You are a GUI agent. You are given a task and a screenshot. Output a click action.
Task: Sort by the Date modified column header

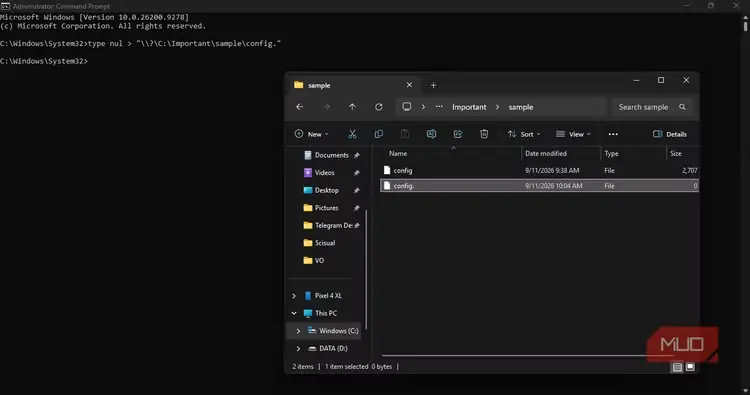[546, 154]
